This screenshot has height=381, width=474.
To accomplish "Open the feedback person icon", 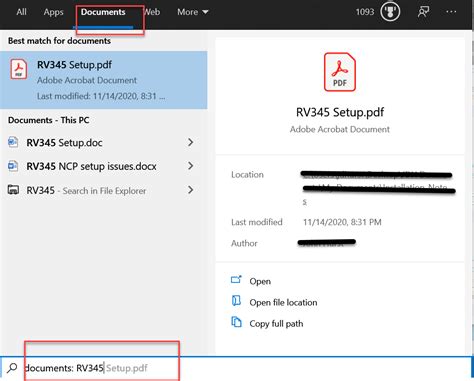I will 423,12.
